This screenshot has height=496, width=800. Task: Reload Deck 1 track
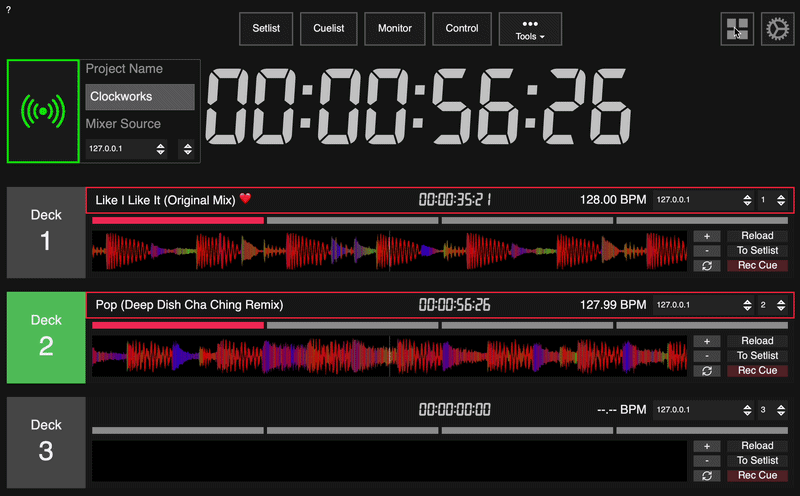(757, 236)
